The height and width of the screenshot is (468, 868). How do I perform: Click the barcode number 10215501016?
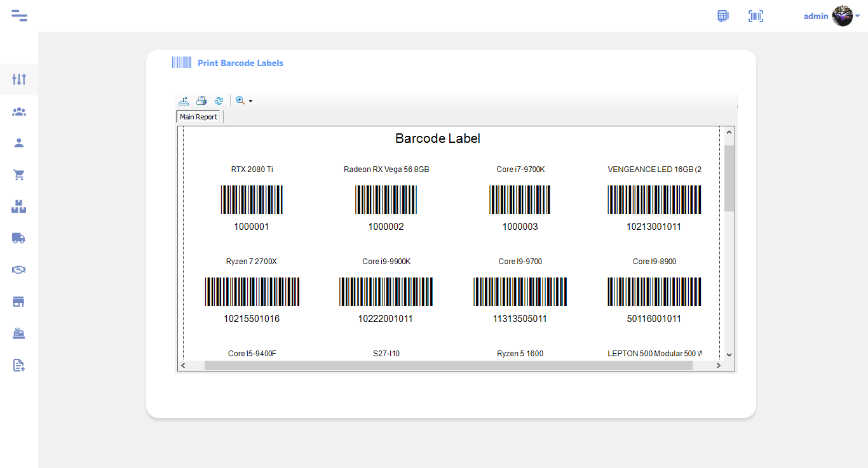click(252, 319)
